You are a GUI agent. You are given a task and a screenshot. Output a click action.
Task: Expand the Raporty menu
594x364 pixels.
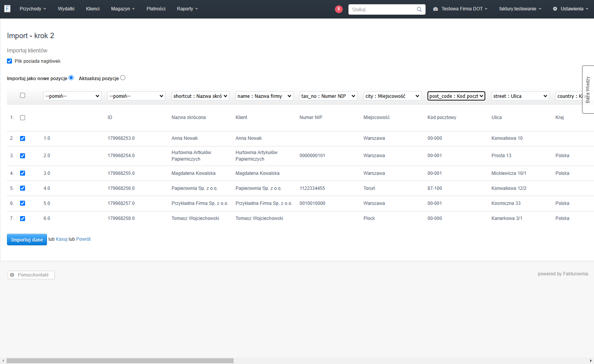point(187,9)
